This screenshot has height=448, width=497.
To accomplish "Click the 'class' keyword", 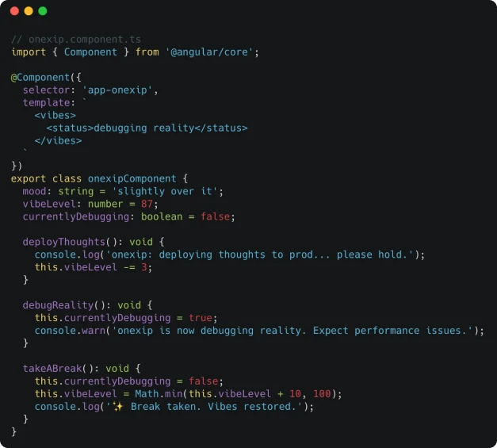I will [67, 179].
